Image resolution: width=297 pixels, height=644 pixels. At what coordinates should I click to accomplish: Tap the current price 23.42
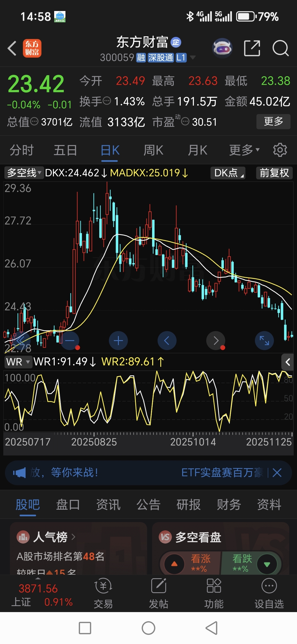point(36,84)
